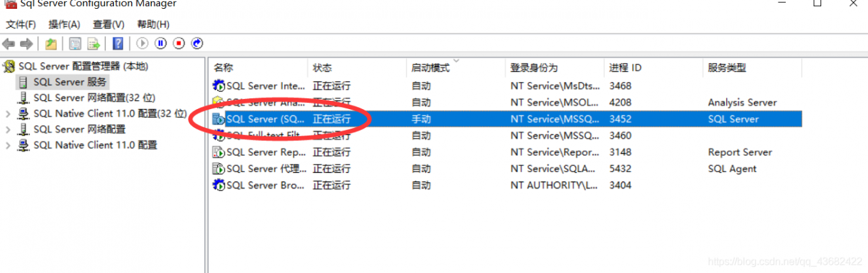Open the 查看(V) menu
Image resolution: width=868 pixels, height=273 pixels.
point(108,24)
